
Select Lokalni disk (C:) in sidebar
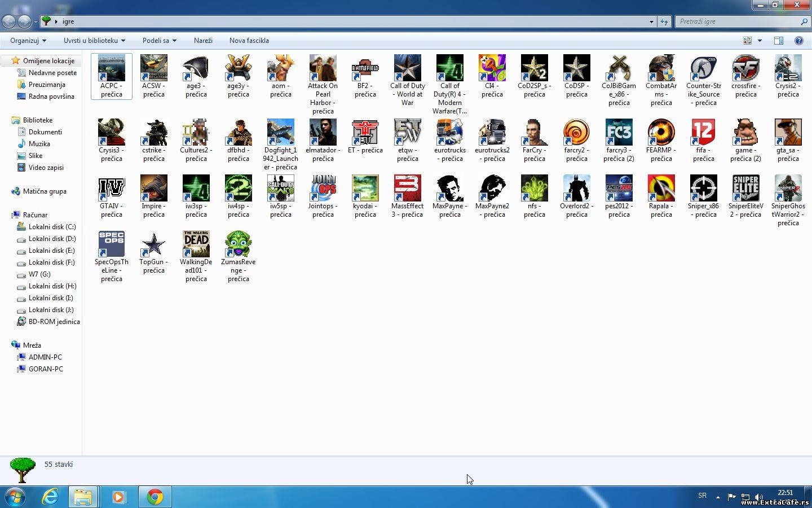tap(52, 227)
